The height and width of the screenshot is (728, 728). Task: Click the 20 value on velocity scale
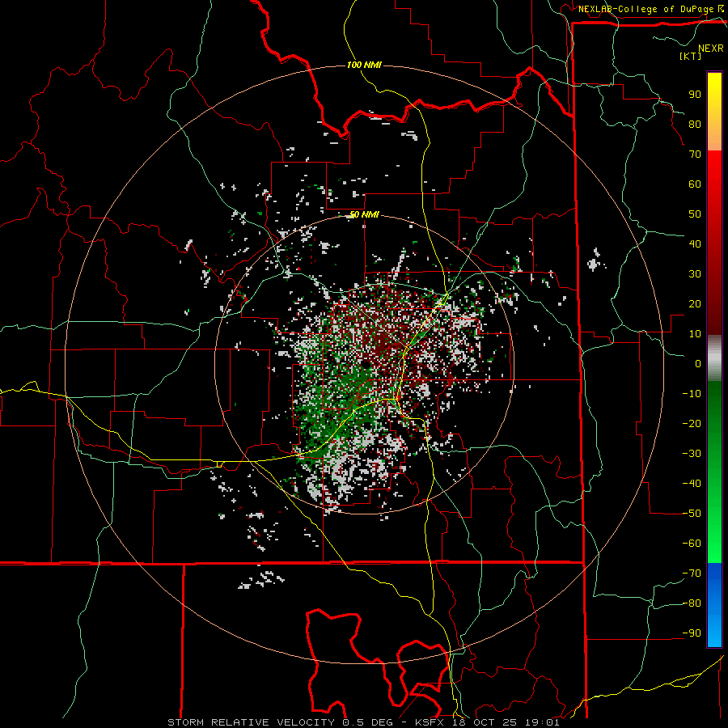pyautogui.click(x=695, y=303)
